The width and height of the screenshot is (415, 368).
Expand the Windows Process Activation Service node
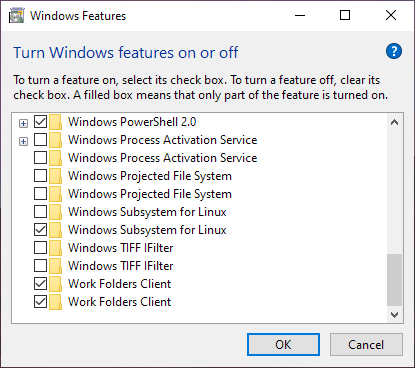point(23,142)
